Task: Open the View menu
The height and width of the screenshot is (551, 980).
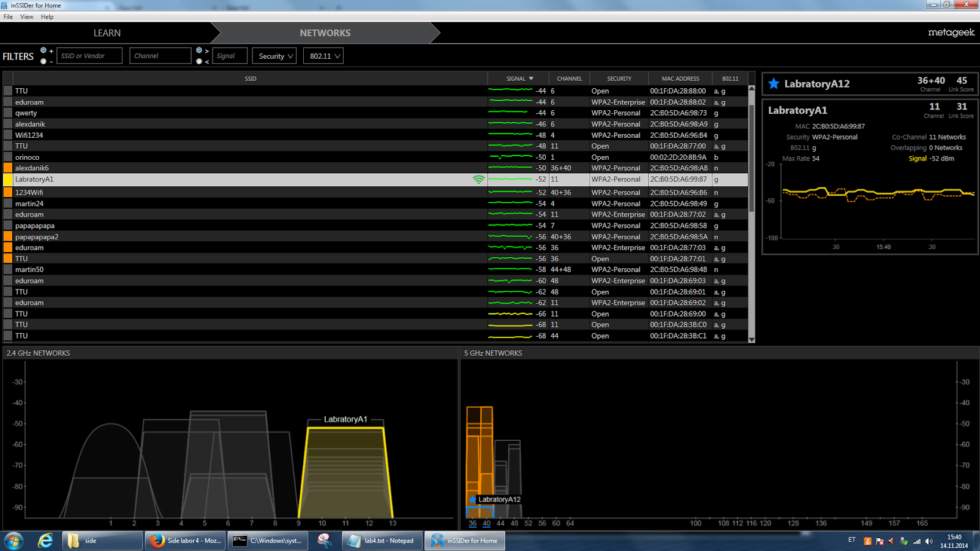Action: pyautogui.click(x=27, y=17)
